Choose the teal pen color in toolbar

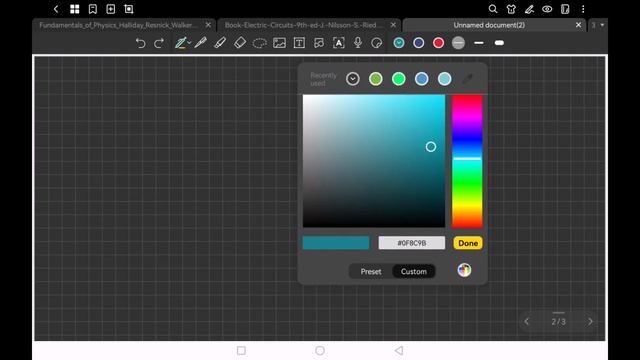pyautogui.click(x=399, y=43)
